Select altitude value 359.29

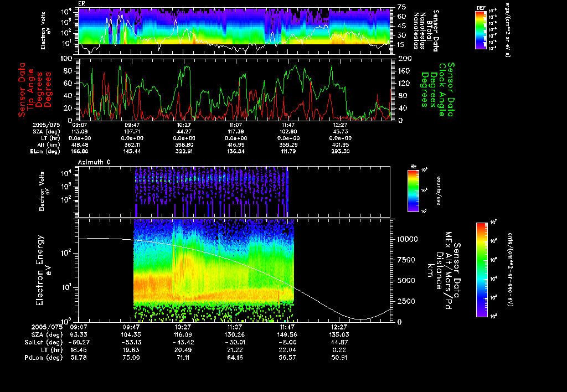[288, 145]
